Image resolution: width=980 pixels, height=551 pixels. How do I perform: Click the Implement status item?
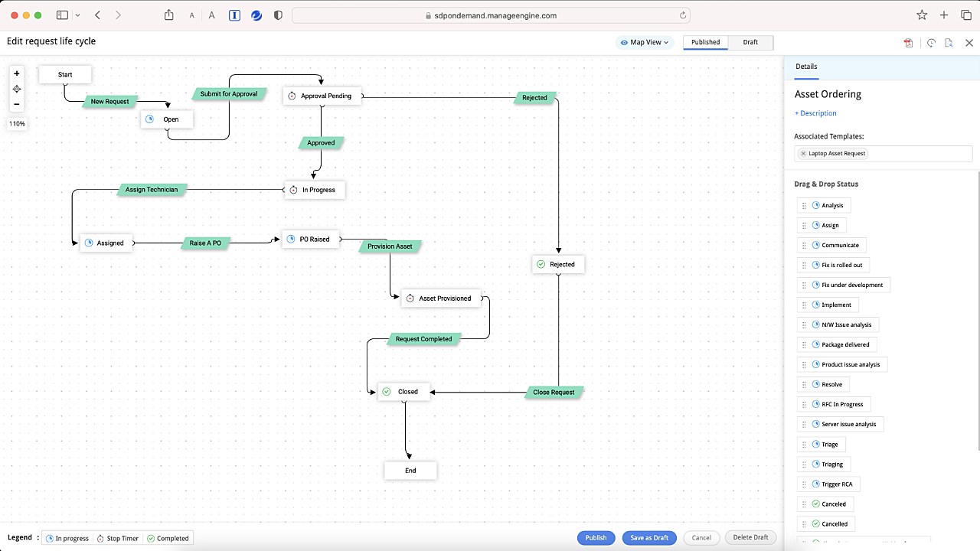point(828,305)
